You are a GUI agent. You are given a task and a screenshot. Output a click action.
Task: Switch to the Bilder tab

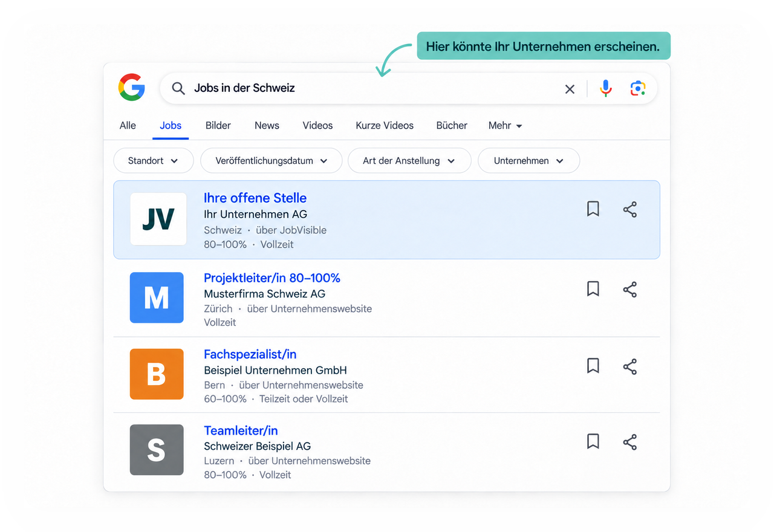coord(218,126)
